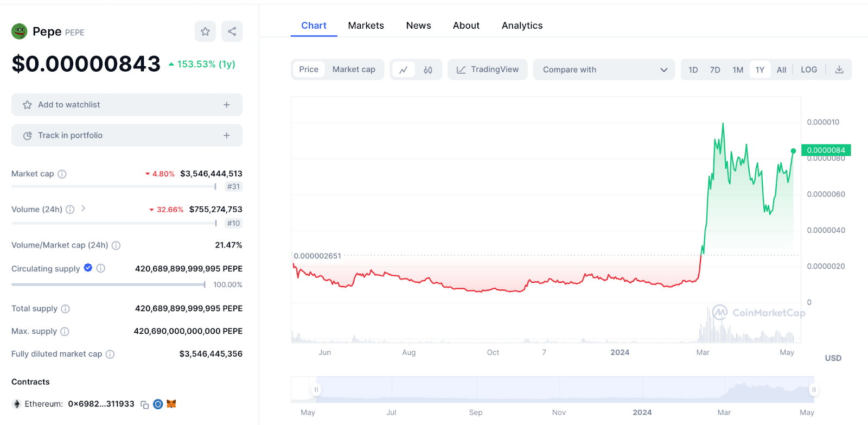Viewport: 868px width, 425px height.
Task: Select Price chart mode
Action: coord(309,69)
